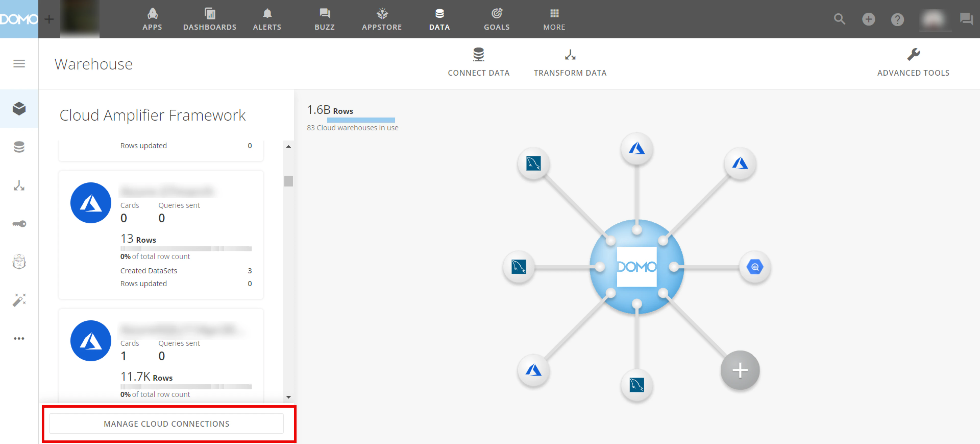Open the magic wand icon in sidebar
Screen dimensions: 980x444
(19, 300)
